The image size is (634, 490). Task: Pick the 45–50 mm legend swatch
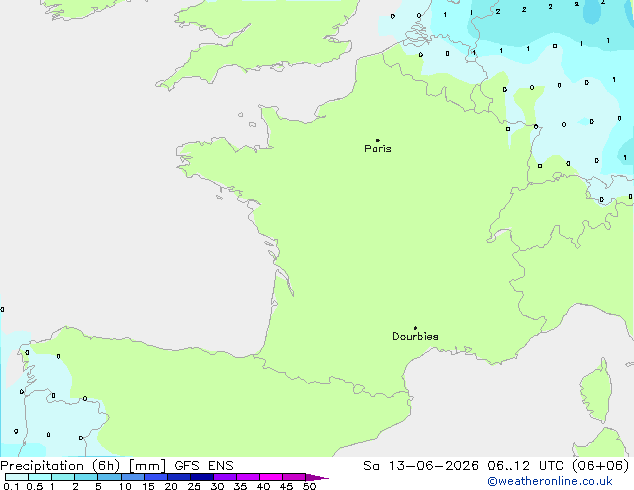click(x=294, y=477)
